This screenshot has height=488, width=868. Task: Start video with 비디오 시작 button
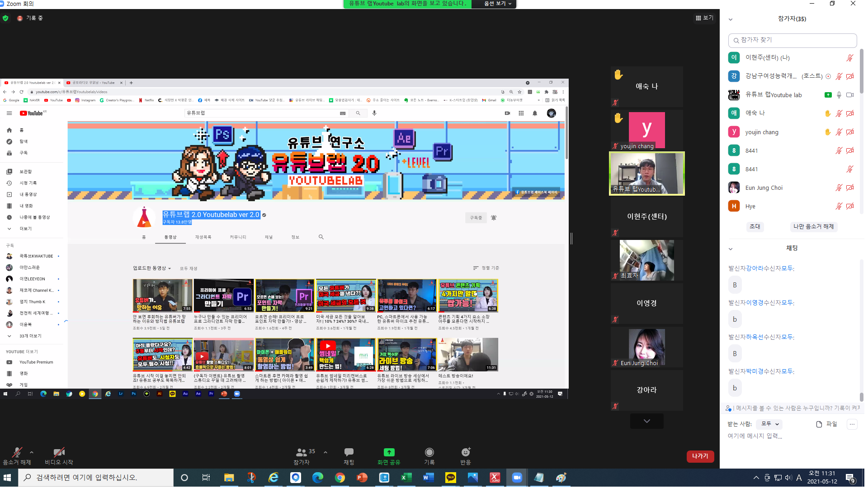[59, 455]
